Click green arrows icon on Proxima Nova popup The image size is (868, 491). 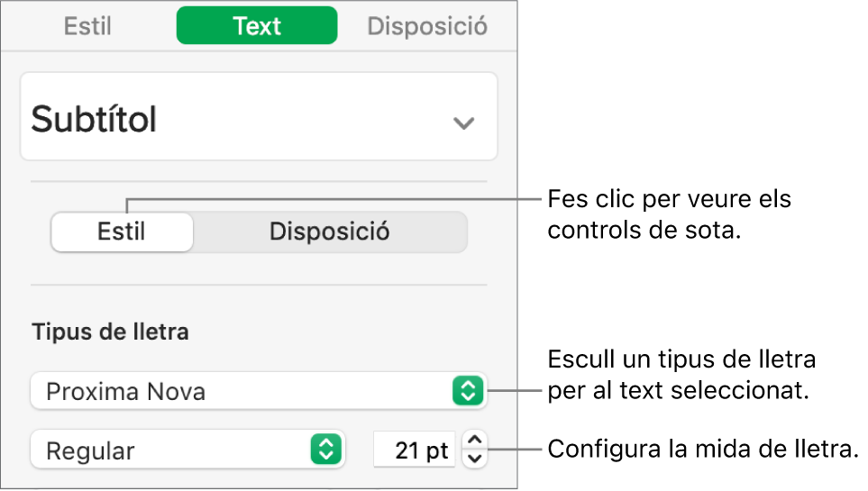(467, 391)
